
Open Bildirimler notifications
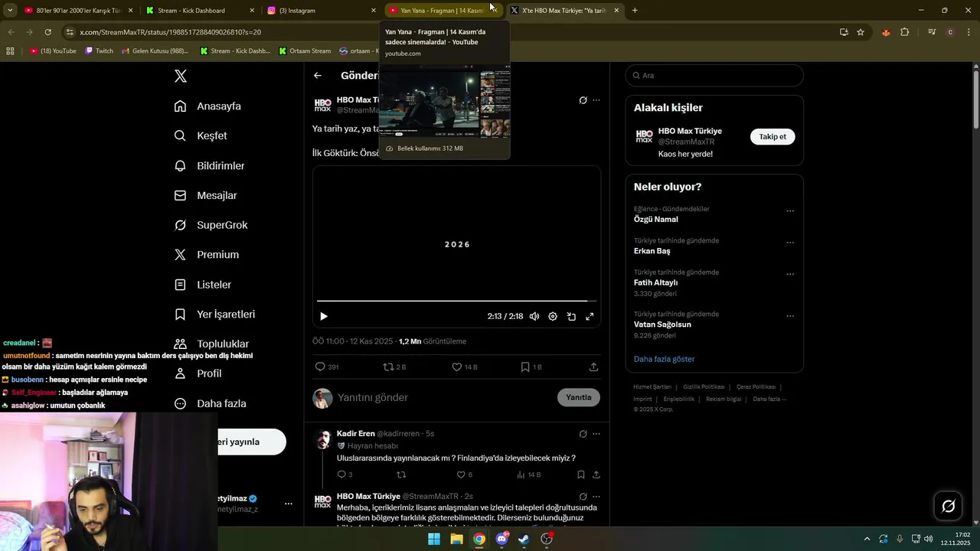(209, 165)
